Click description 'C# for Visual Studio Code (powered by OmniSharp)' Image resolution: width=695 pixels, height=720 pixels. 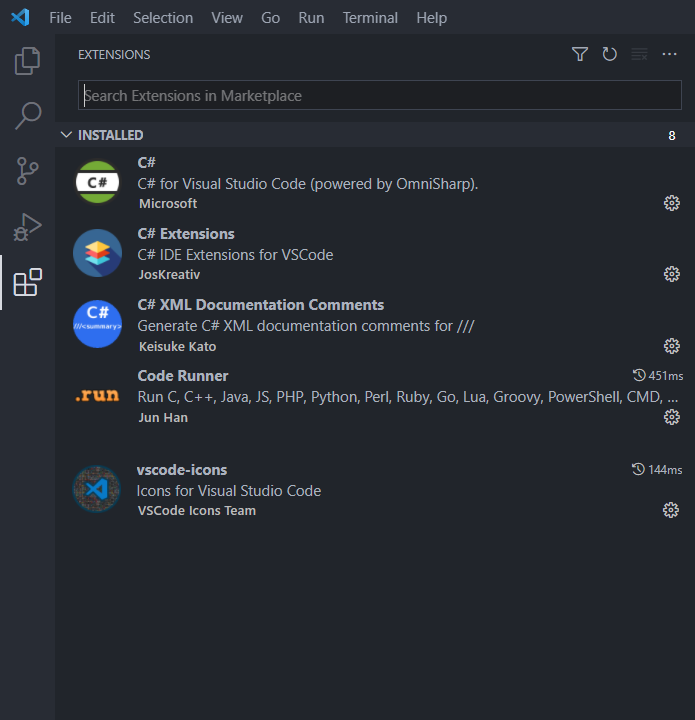308,184
